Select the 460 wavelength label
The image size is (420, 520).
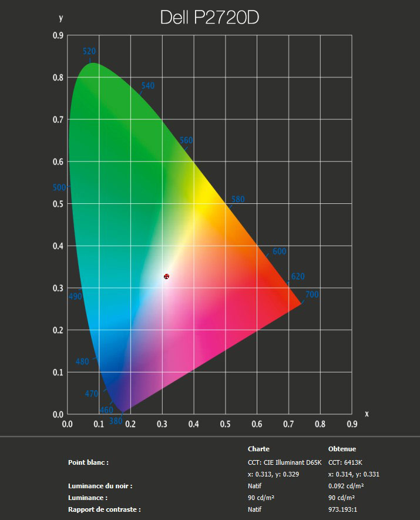click(106, 410)
